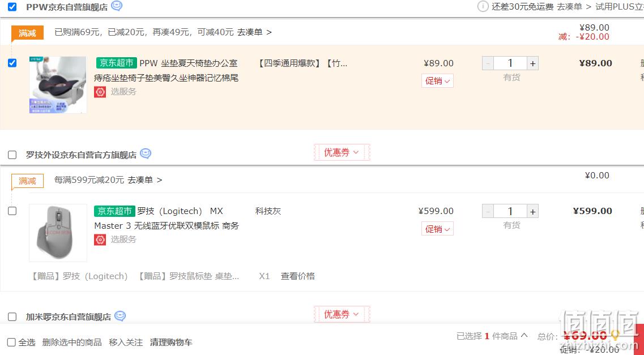
Task: Open chat with 加米啰京东自营旗舰店 customer service
Action: (x=120, y=316)
